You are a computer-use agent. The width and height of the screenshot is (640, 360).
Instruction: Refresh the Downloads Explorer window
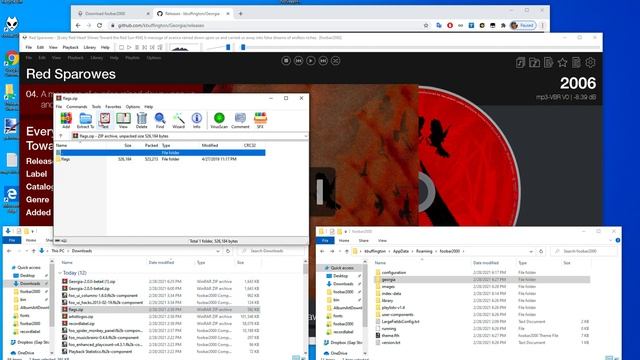coord(228,251)
